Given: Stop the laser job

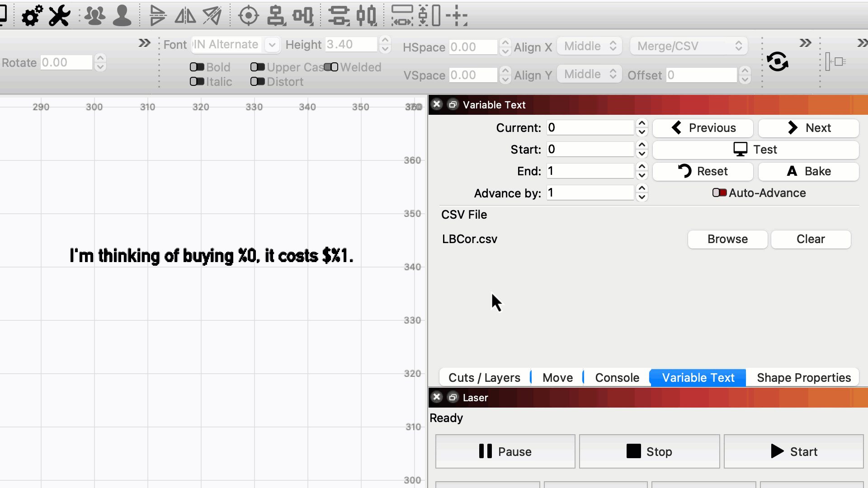Looking at the screenshot, I should pos(650,451).
